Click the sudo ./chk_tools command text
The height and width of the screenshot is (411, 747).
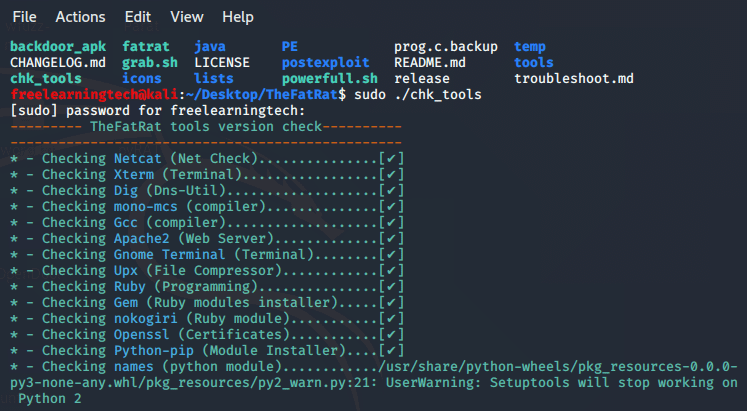click(x=418, y=94)
